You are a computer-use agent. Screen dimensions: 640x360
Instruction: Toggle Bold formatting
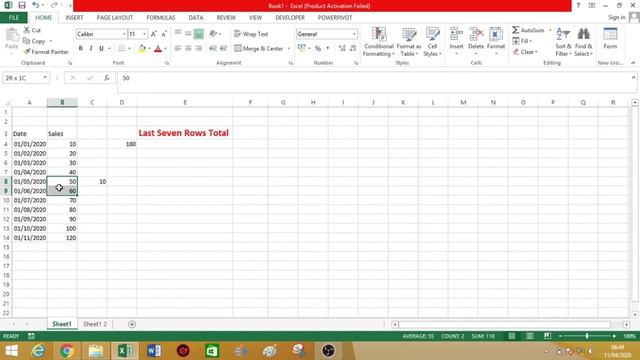pyautogui.click(x=80, y=48)
